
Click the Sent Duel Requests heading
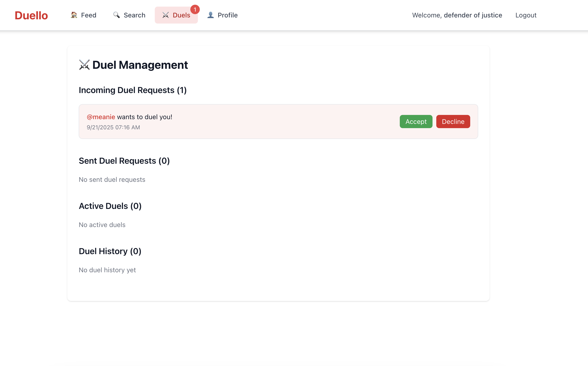click(x=124, y=161)
